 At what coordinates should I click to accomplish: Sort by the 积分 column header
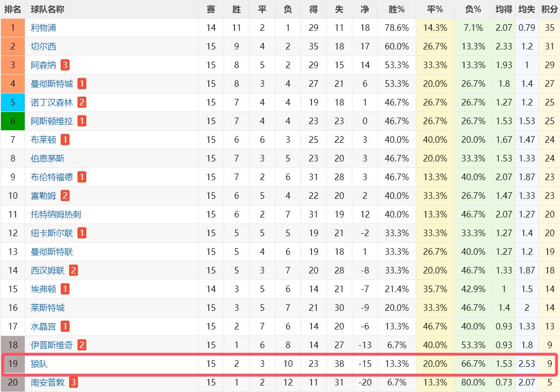pyautogui.click(x=549, y=9)
